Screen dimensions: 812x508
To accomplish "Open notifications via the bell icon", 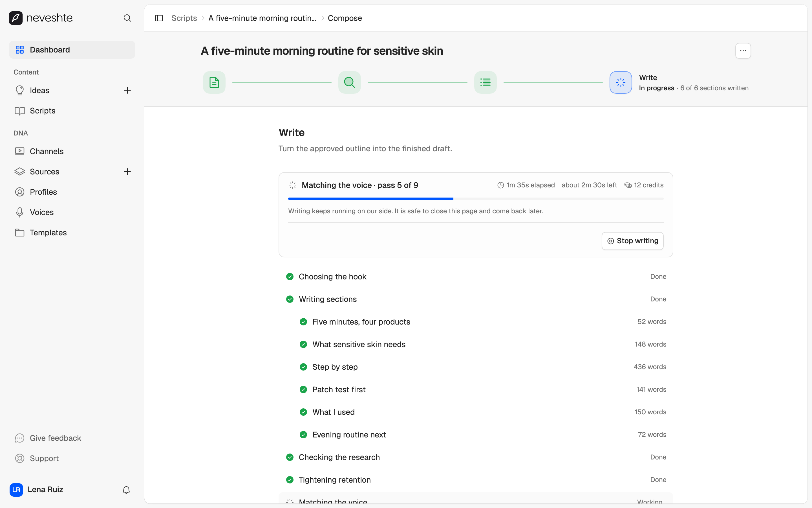I will click(126, 490).
